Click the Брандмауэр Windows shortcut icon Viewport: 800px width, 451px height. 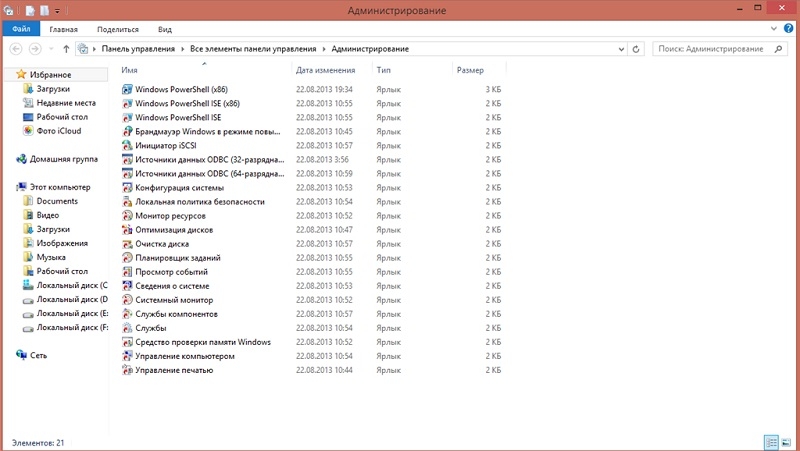[127, 132]
